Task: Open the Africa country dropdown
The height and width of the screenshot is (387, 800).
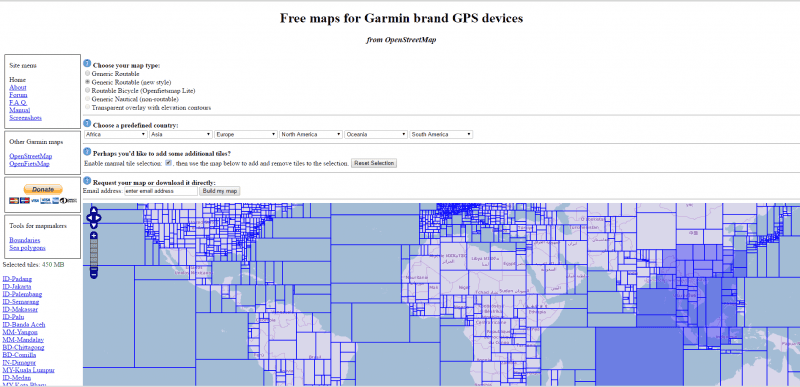Action: 116,135
